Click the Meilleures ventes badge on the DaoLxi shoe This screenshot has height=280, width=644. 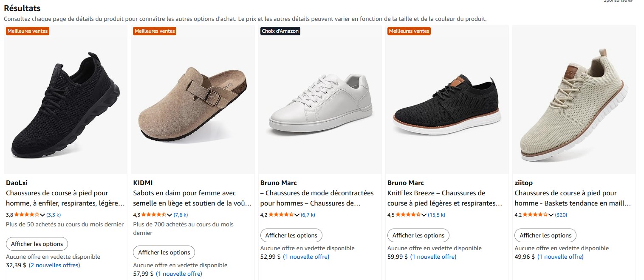tap(28, 31)
